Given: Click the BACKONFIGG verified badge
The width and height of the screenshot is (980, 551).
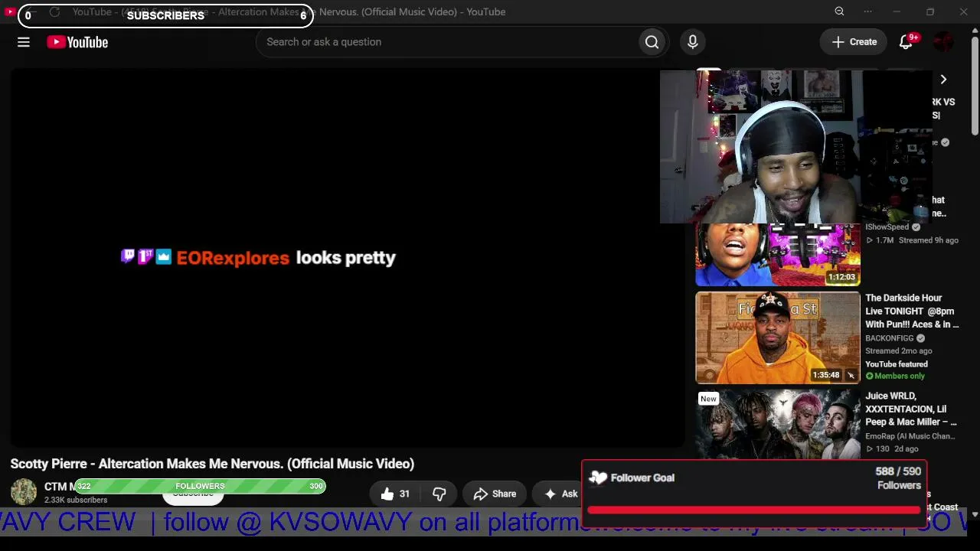Looking at the screenshot, I should point(920,338).
